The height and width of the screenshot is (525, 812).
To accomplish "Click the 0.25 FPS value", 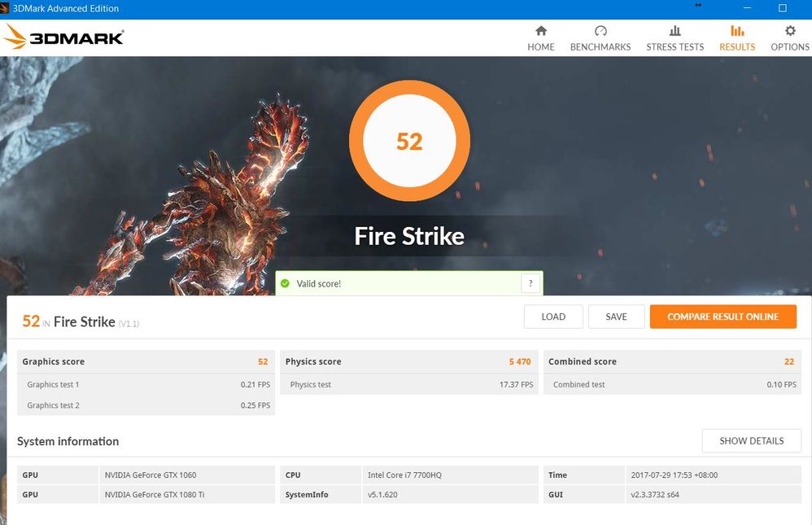I will pos(255,405).
